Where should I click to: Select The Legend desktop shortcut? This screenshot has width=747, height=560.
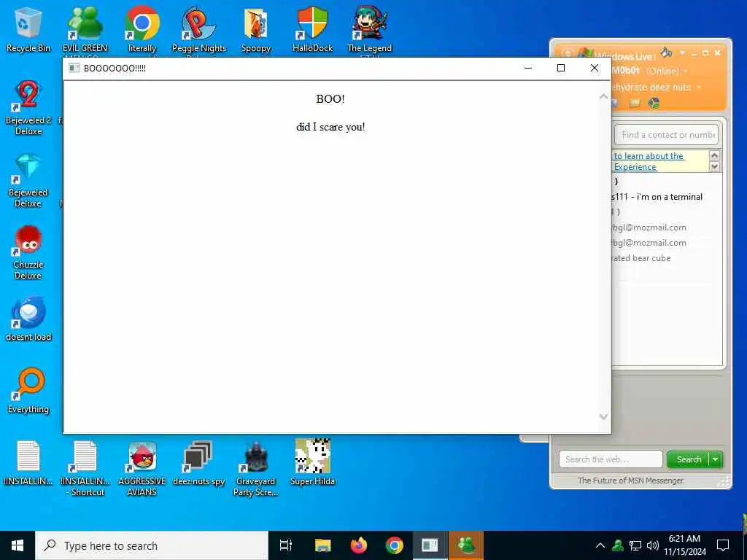click(x=369, y=29)
